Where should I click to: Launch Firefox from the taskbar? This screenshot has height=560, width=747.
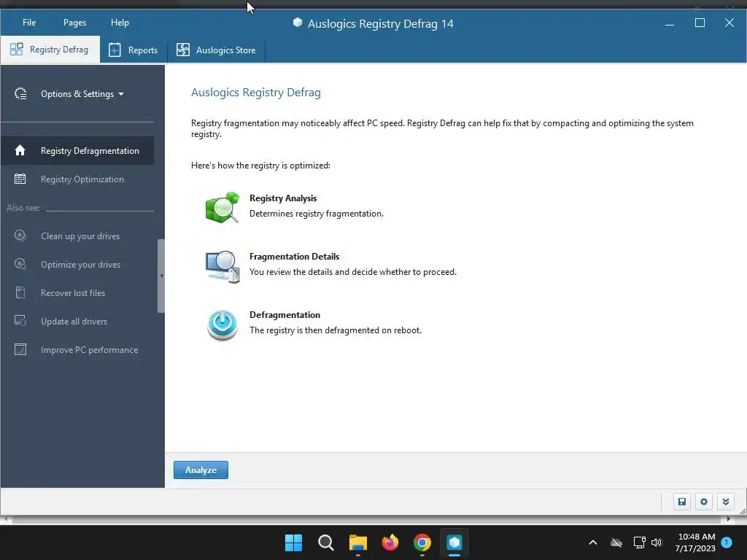point(390,542)
